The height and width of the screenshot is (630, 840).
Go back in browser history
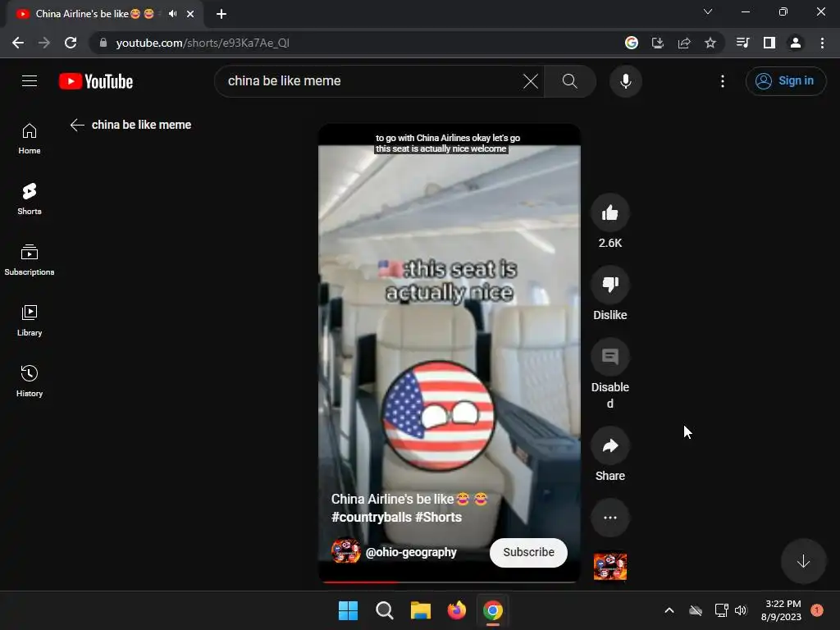18,43
